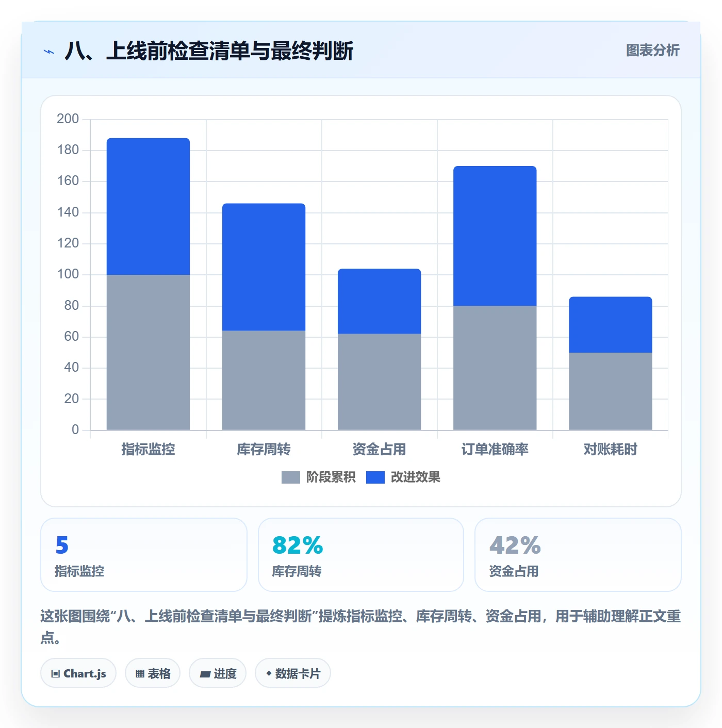
Task: Click the 资金占用 x-axis label
Action: (x=379, y=450)
